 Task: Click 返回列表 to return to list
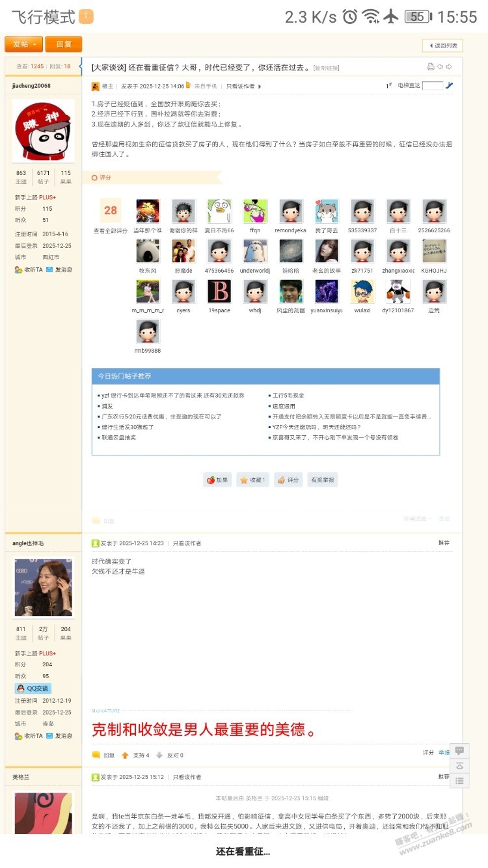[x=442, y=46]
